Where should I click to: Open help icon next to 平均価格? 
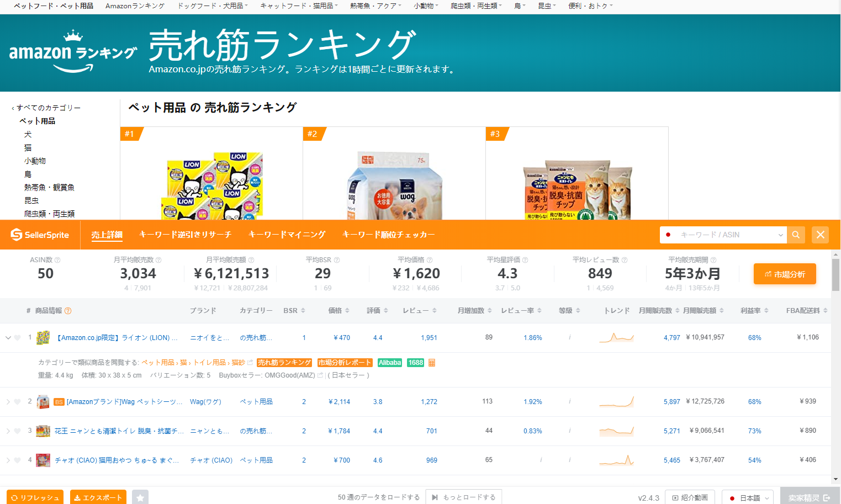coord(430,260)
